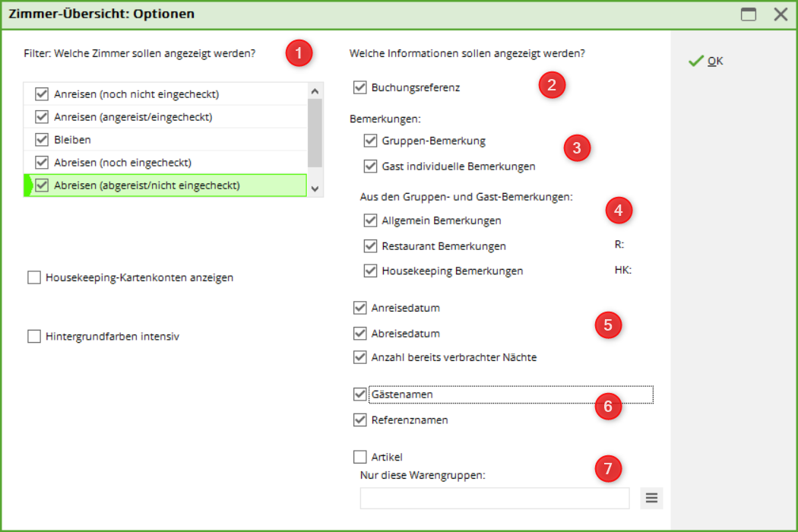
Task: Disable Gruppen-Bemerkung checkbox
Action: click(371, 141)
